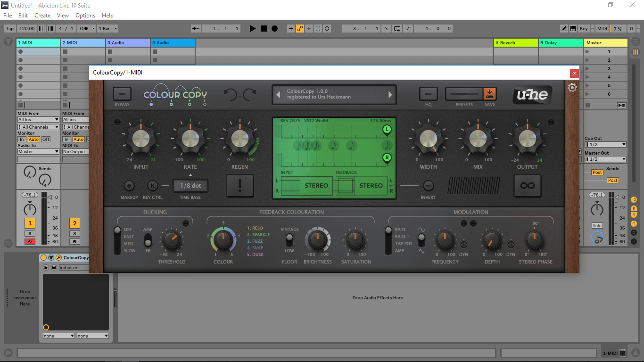Open the File menu

(8, 16)
